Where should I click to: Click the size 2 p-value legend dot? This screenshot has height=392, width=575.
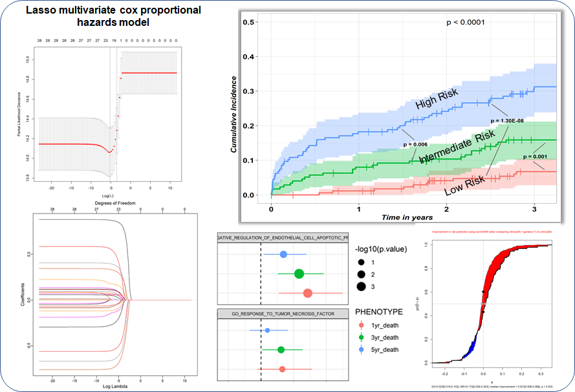360,274
